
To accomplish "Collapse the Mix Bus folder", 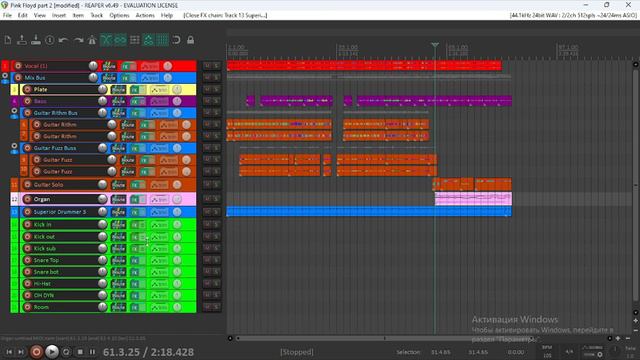I will point(5,76).
